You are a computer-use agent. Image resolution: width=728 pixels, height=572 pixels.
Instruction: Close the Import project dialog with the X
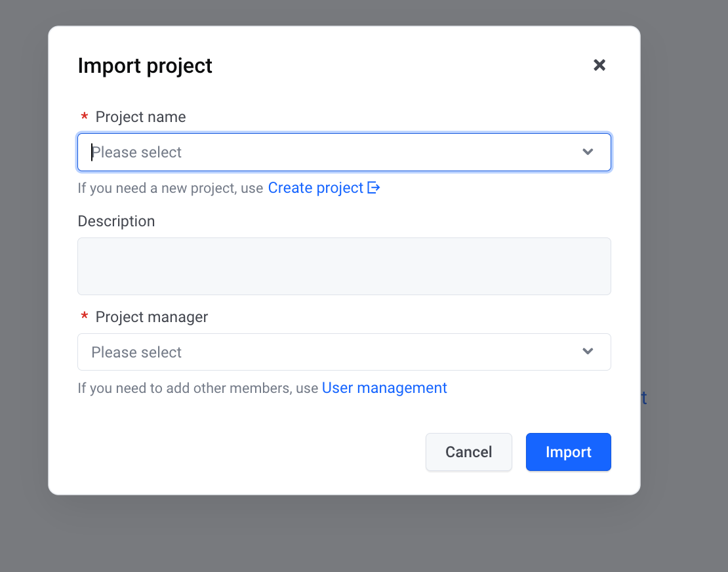[599, 65]
